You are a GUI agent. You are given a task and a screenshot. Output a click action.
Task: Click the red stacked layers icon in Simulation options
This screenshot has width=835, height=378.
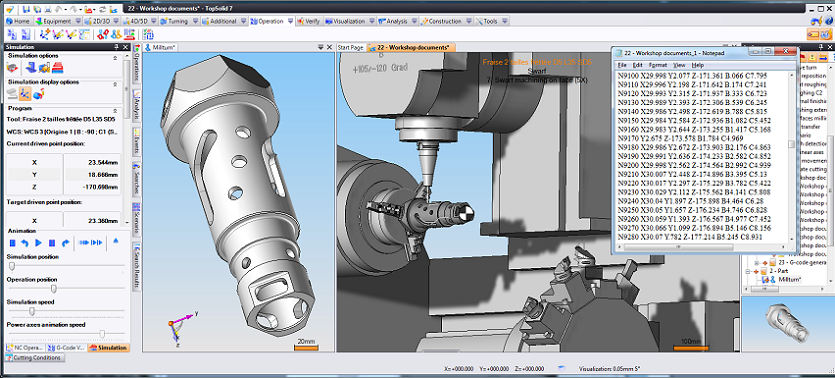[x=57, y=68]
